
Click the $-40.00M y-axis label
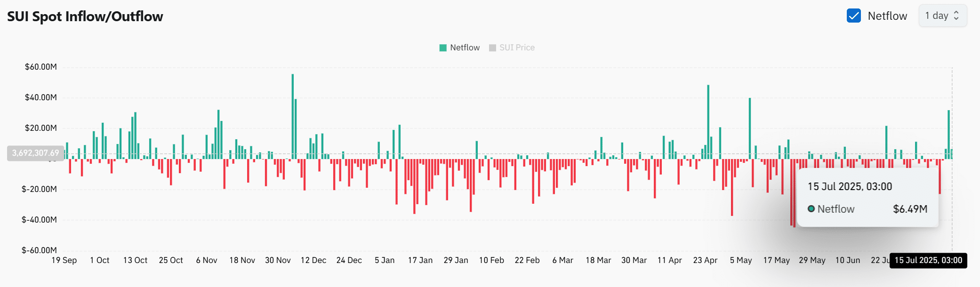39,220
